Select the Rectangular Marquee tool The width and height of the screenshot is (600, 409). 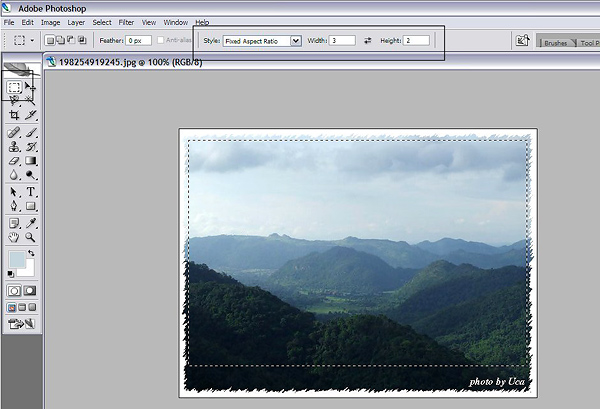[14, 87]
